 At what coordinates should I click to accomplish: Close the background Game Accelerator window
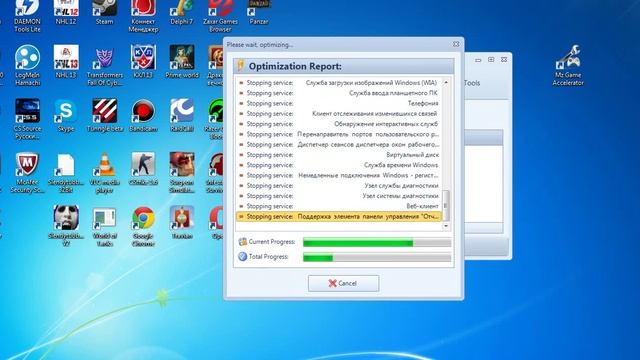point(504,60)
